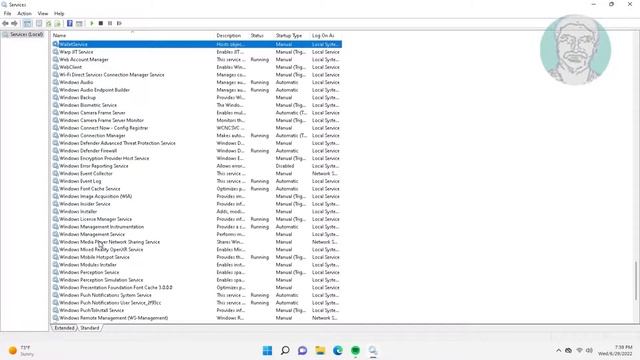Click the Services icon on the taskbar

coord(373,350)
